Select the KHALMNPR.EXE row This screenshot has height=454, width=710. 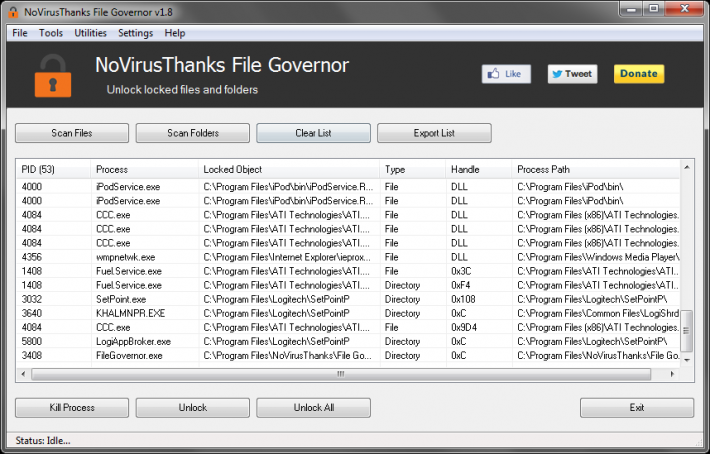coord(348,313)
